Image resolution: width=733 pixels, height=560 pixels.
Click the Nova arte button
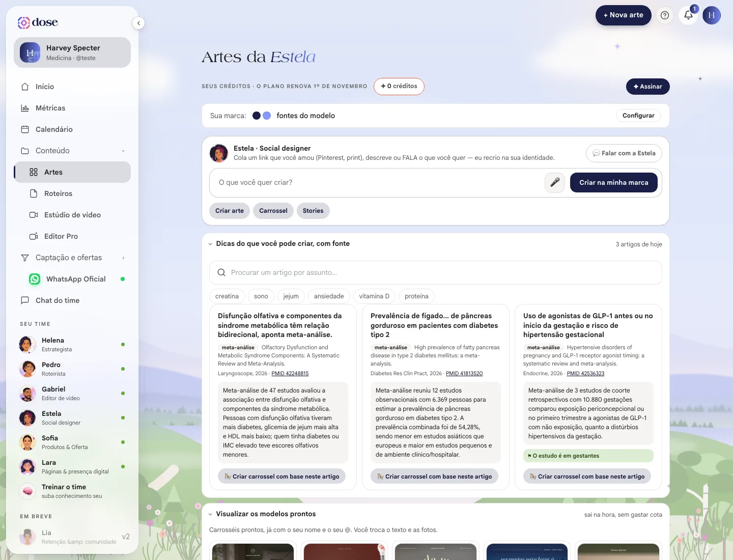pyautogui.click(x=624, y=15)
